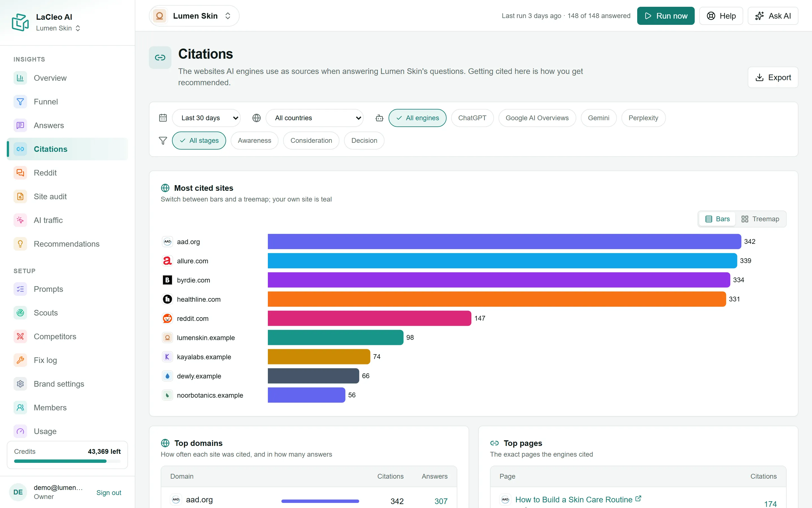Open Competitors in the Setup section
Viewport: 812px width, 508px height.
(67, 336)
